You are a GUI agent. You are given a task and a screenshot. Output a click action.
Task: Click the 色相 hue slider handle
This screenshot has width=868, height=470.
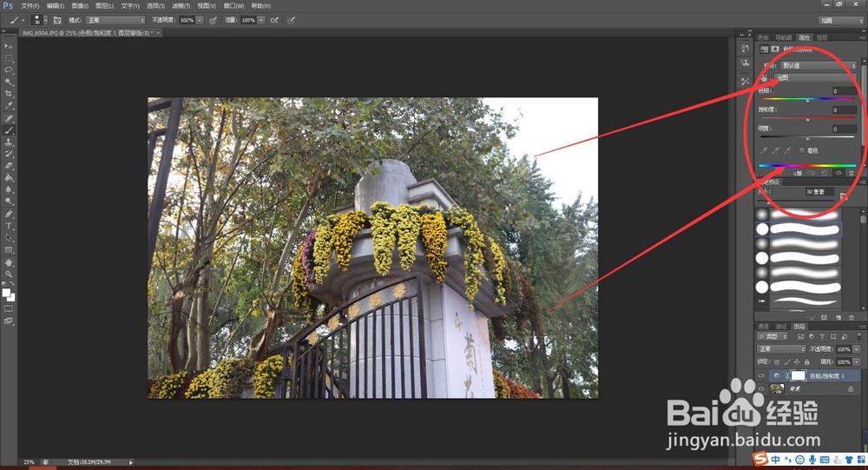[807, 101]
